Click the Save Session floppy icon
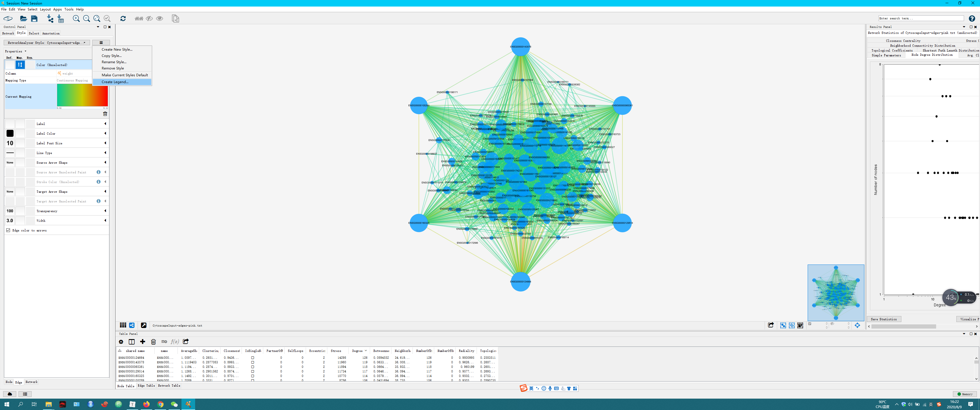Screen dimensions: 980x410 tap(34, 18)
